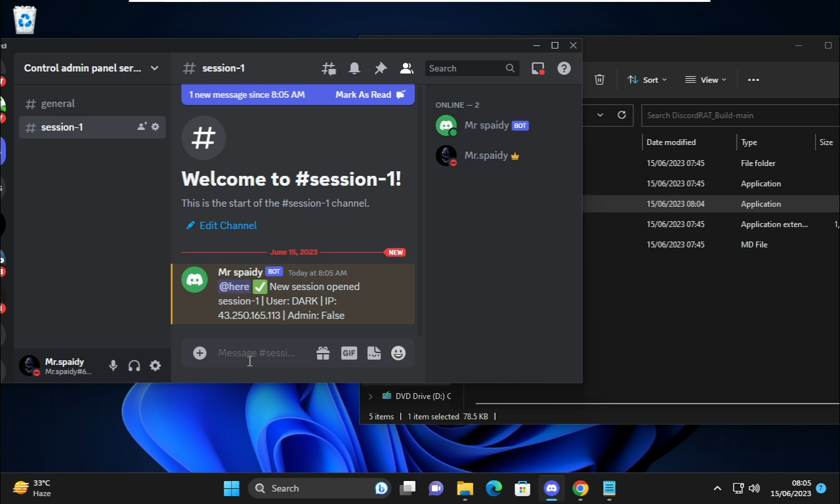The width and height of the screenshot is (840, 504).
Task: Click delete trash icon in File Explorer
Action: pos(599,79)
